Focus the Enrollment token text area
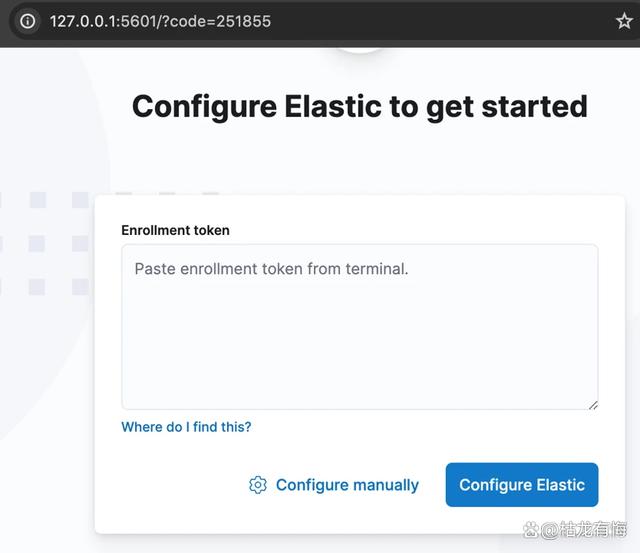 click(360, 327)
